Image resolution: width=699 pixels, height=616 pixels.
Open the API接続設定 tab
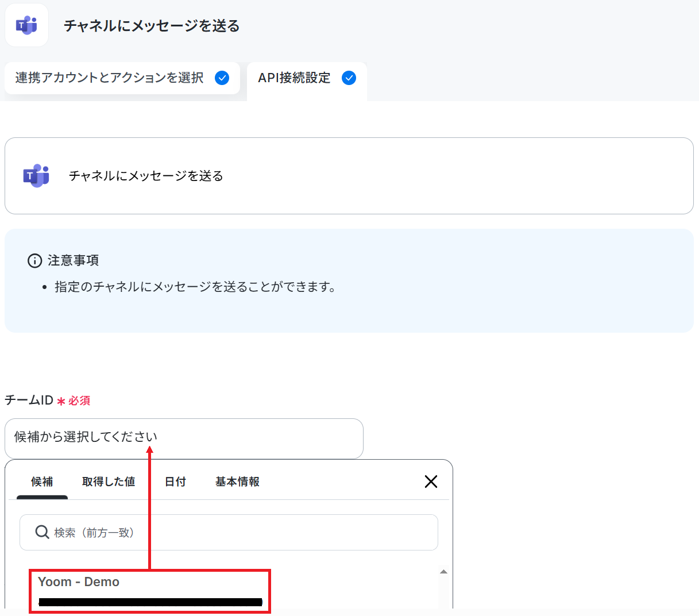point(307,80)
